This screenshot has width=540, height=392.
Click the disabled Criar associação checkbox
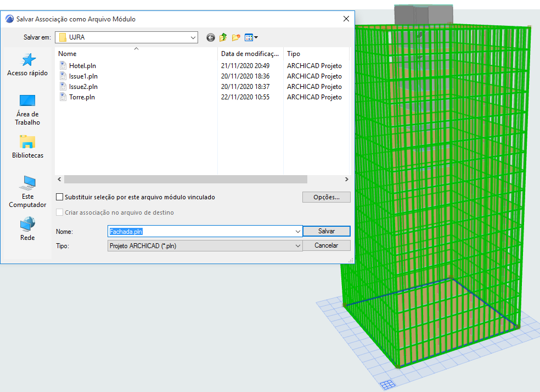tap(60, 212)
